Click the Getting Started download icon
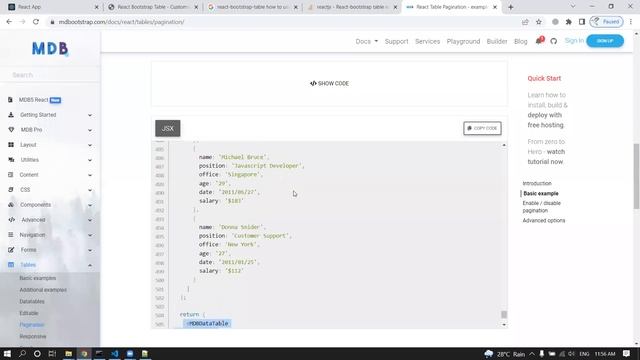The width and height of the screenshot is (640, 360). [11, 115]
